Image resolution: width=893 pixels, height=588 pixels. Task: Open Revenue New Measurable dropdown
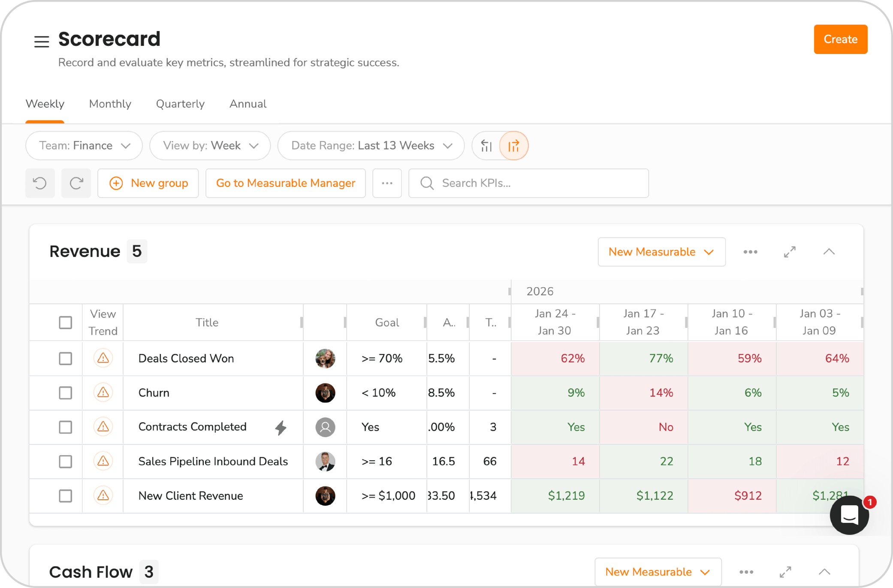click(662, 252)
